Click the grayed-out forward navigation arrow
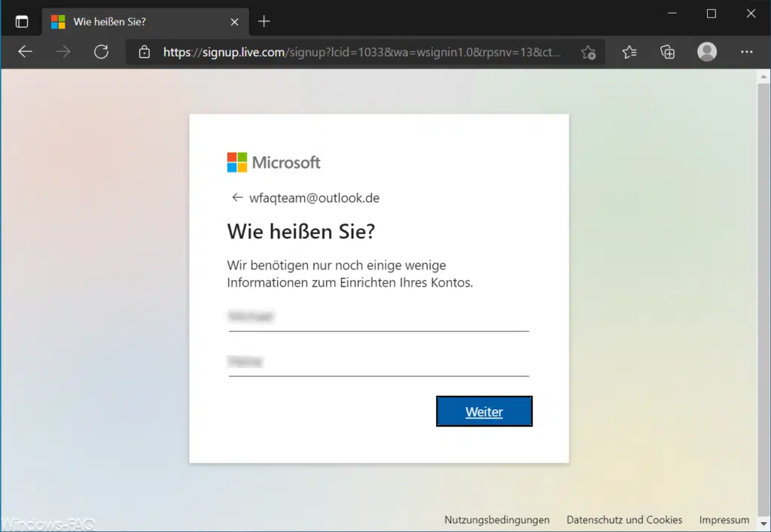 click(x=63, y=52)
